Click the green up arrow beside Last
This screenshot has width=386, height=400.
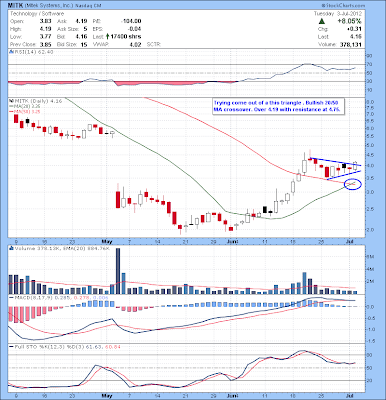(x=108, y=37)
